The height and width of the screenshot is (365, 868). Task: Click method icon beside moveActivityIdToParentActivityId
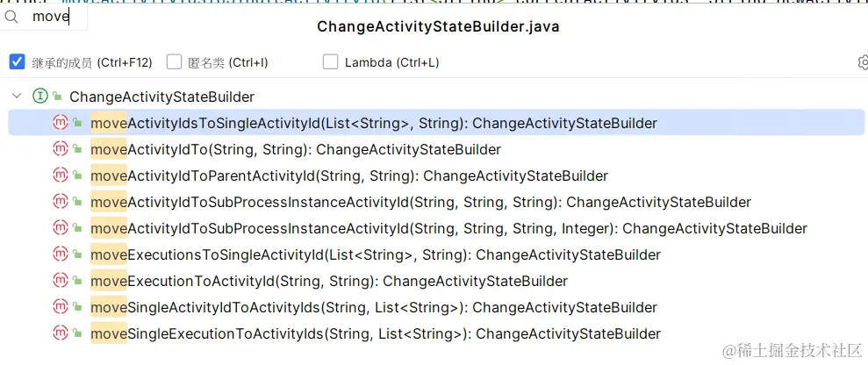click(x=61, y=175)
